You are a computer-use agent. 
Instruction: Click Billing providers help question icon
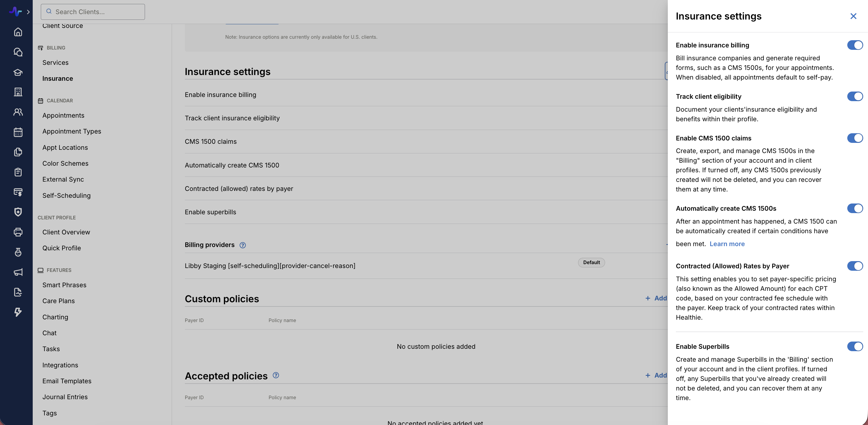point(242,245)
